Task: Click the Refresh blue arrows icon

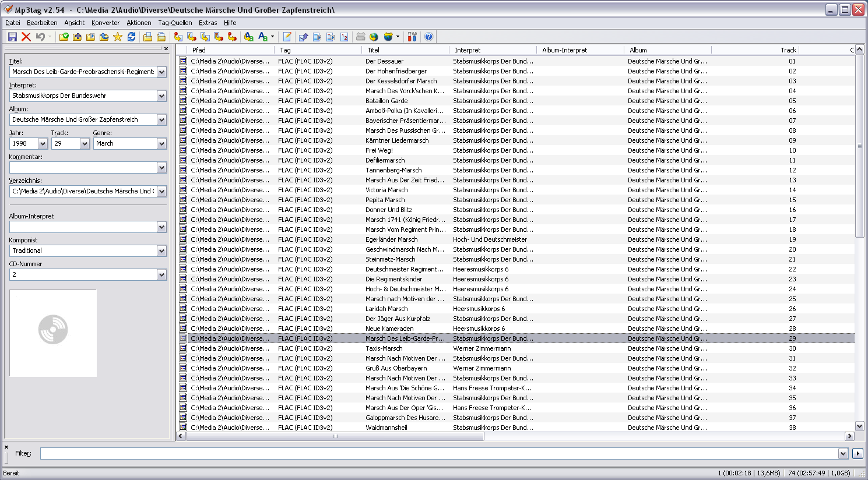Action: click(131, 37)
